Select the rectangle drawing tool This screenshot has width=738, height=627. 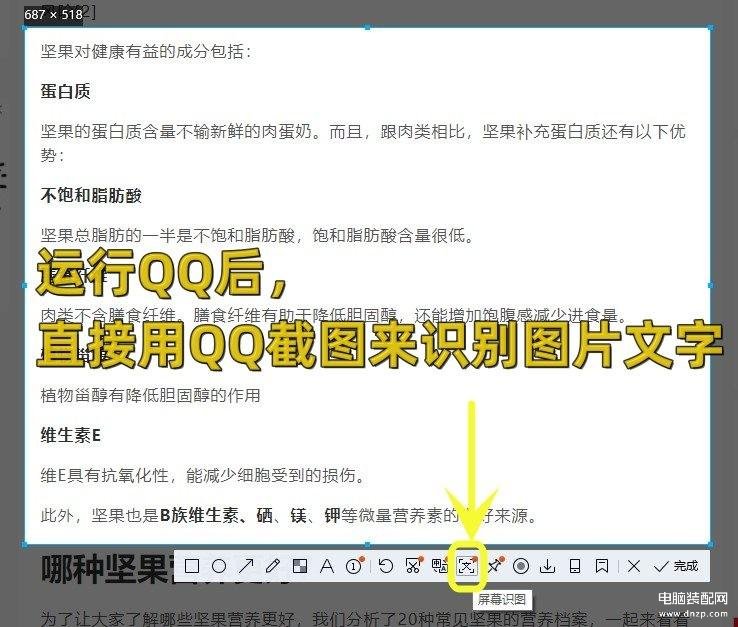(192, 566)
